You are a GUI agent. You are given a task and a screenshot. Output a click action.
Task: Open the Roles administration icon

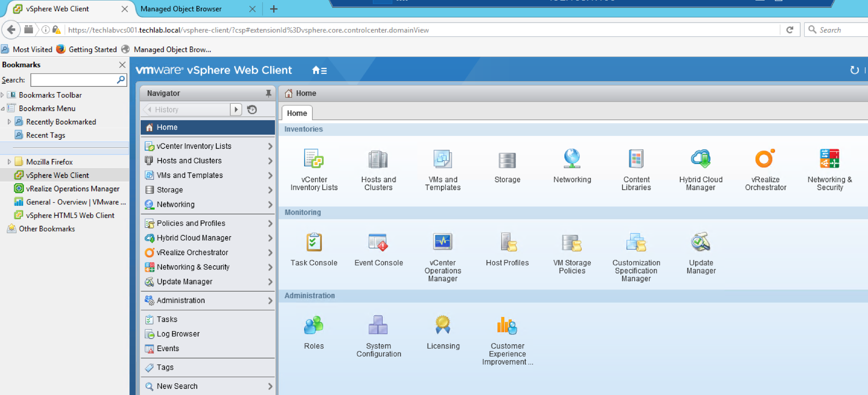pyautogui.click(x=314, y=325)
